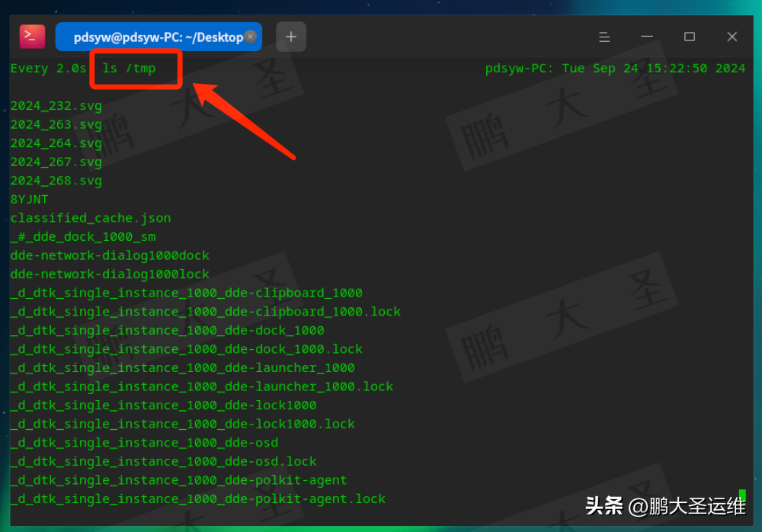Viewport: 762px width, 532px height.
Task: Click the dde-dock_1000.lock entry
Action: pos(187,349)
